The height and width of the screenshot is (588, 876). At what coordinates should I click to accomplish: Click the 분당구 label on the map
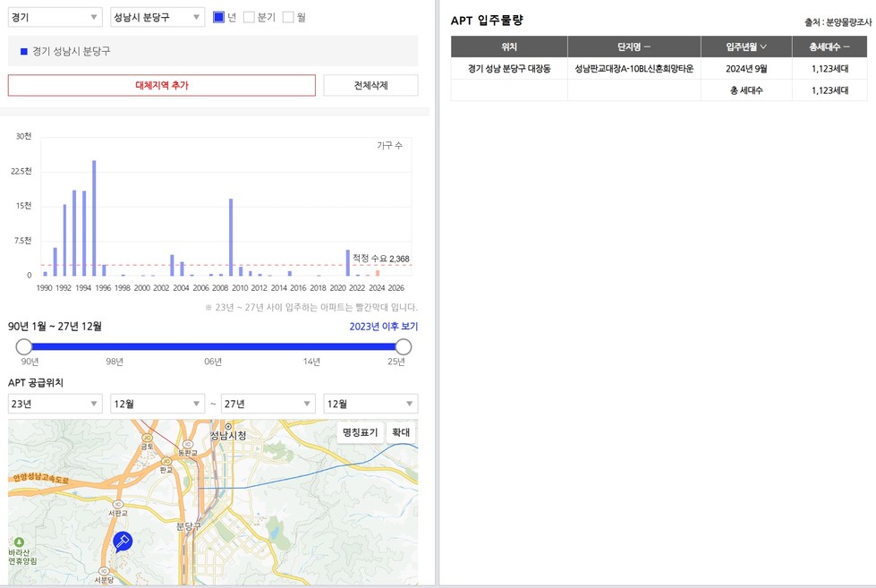point(188,526)
